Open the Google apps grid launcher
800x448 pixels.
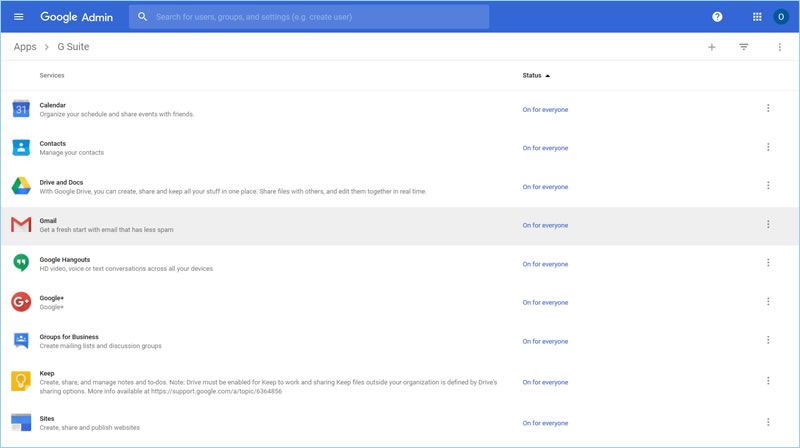pyautogui.click(x=757, y=17)
